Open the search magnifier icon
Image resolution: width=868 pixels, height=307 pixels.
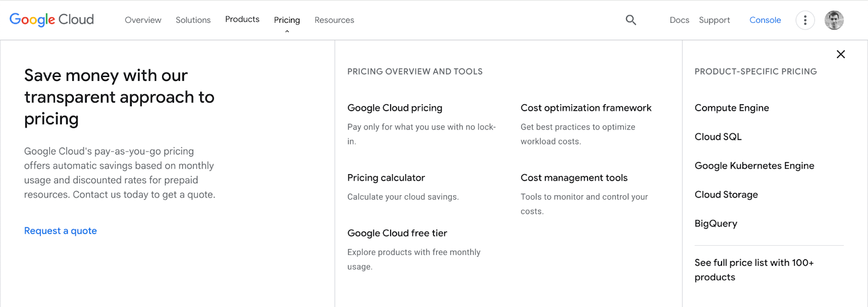point(630,20)
